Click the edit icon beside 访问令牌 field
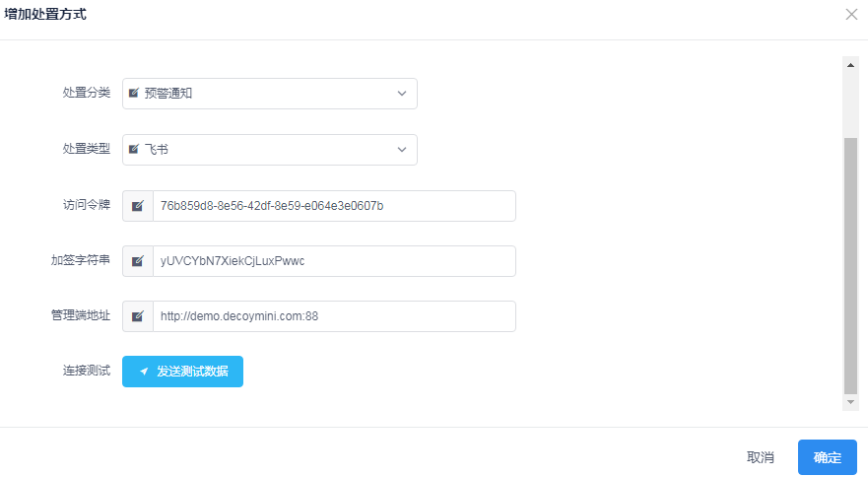This screenshot has height=477, width=868. point(138,206)
